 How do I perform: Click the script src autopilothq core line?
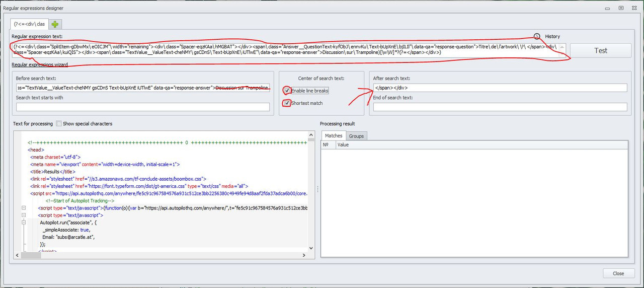point(169,193)
